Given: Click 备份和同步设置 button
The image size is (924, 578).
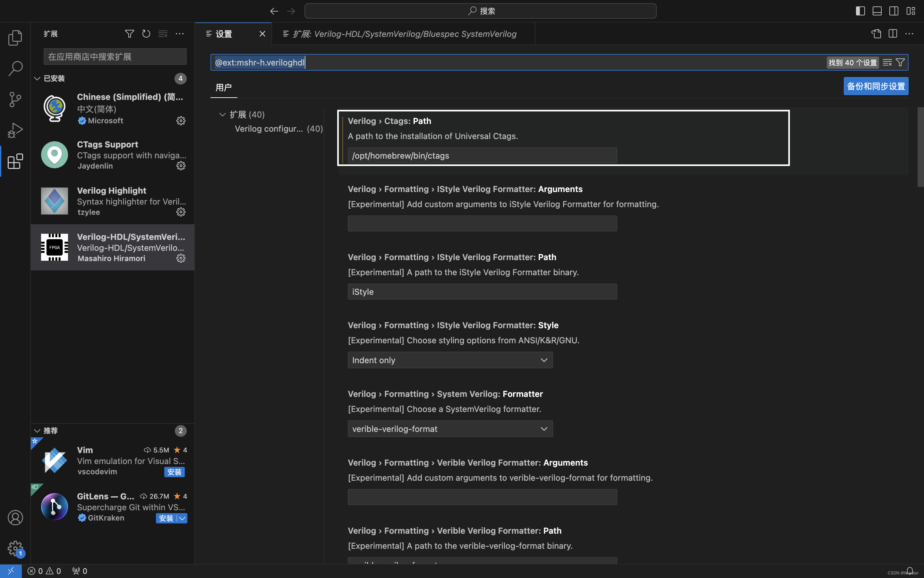Looking at the screenshot, I should (x=876, y=86).
